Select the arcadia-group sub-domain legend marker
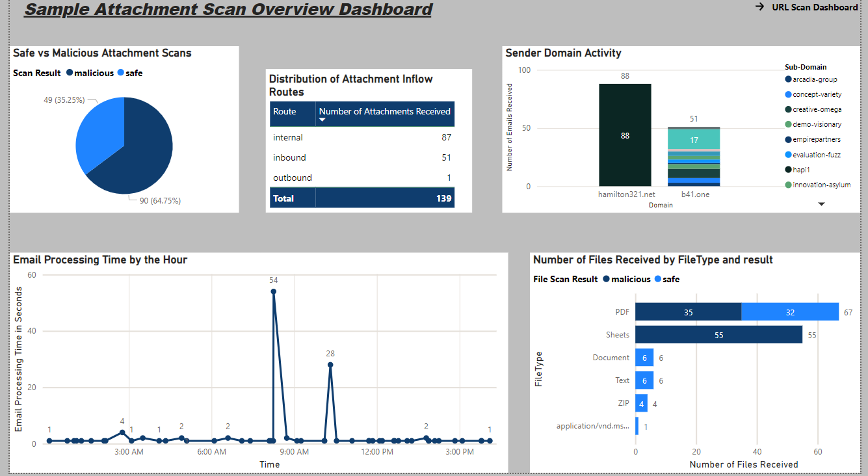This screenshot has height=476, width=868. tap(789, 79)
